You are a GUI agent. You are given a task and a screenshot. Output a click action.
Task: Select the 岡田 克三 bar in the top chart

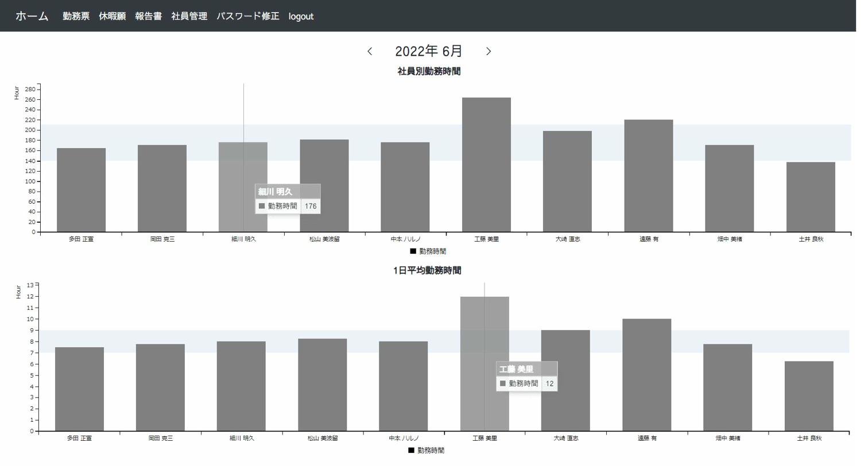click(161, 187)
